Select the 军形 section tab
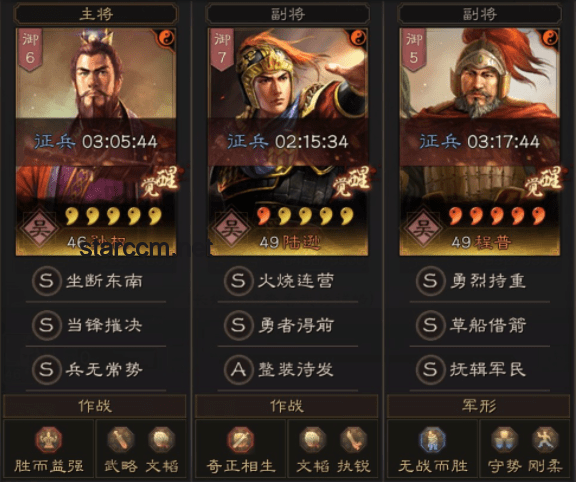 [479, 406]
